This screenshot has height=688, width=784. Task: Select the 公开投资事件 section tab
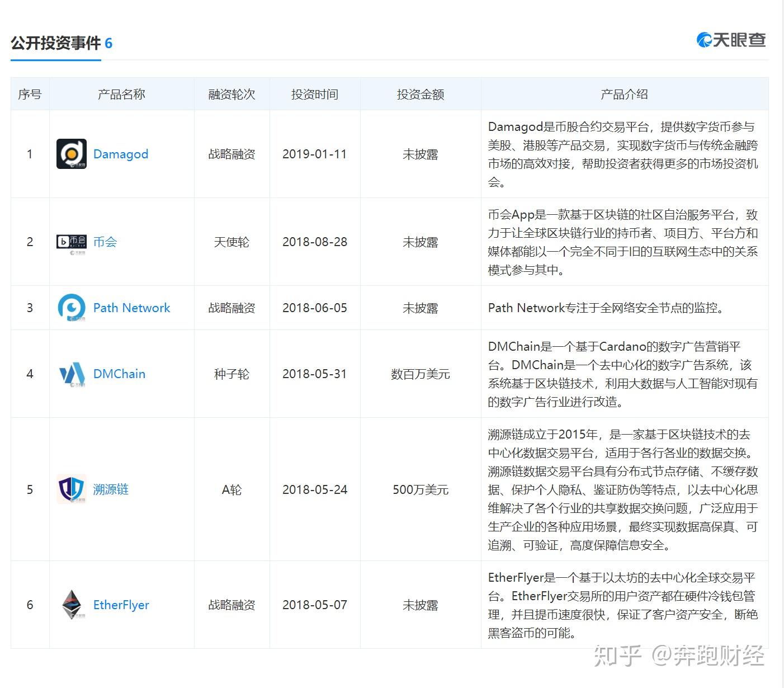tap(56, 44)
